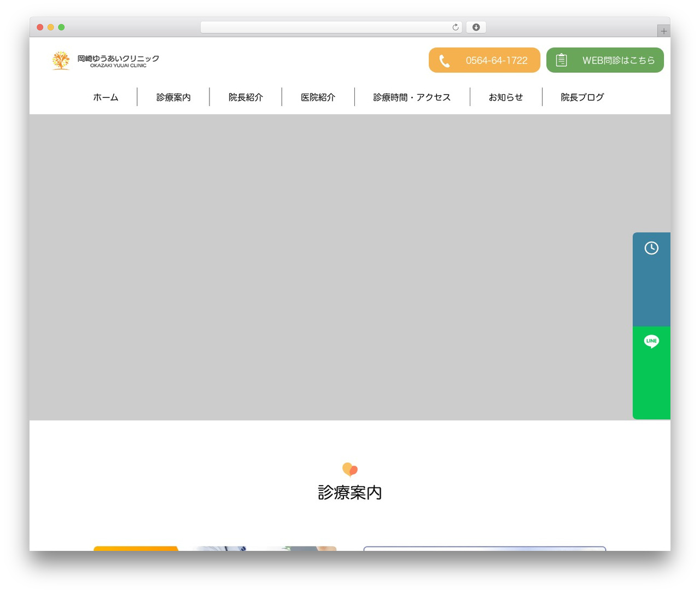Image resolution: width=700 pixels, height=593 pixels.
Task: Click the Okazaki Yuuai Clinic tree logo
Action: [61, 60]
